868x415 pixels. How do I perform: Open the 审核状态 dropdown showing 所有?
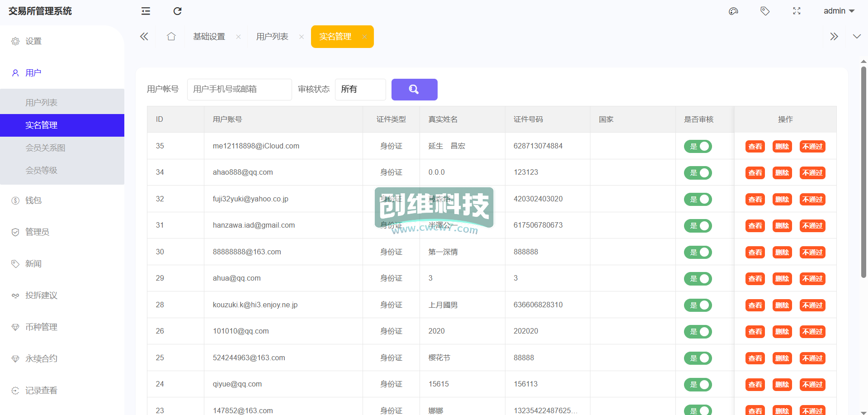(x=360, y=90)
